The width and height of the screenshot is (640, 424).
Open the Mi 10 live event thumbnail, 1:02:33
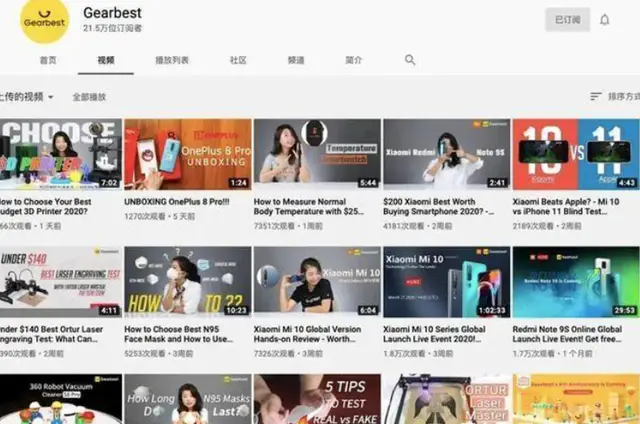tap(447, 282)
